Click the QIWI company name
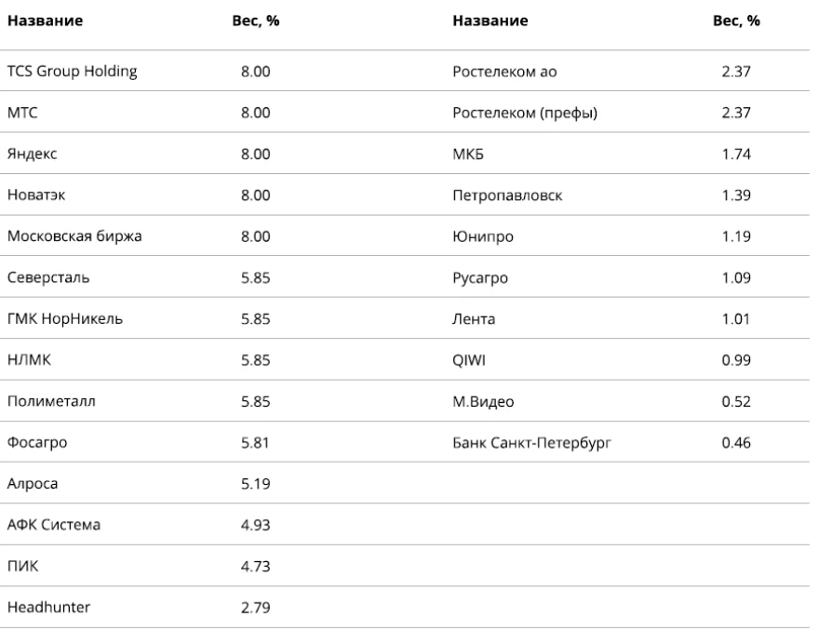This screenshot has width=819, height=644. (x=466, y=360)
